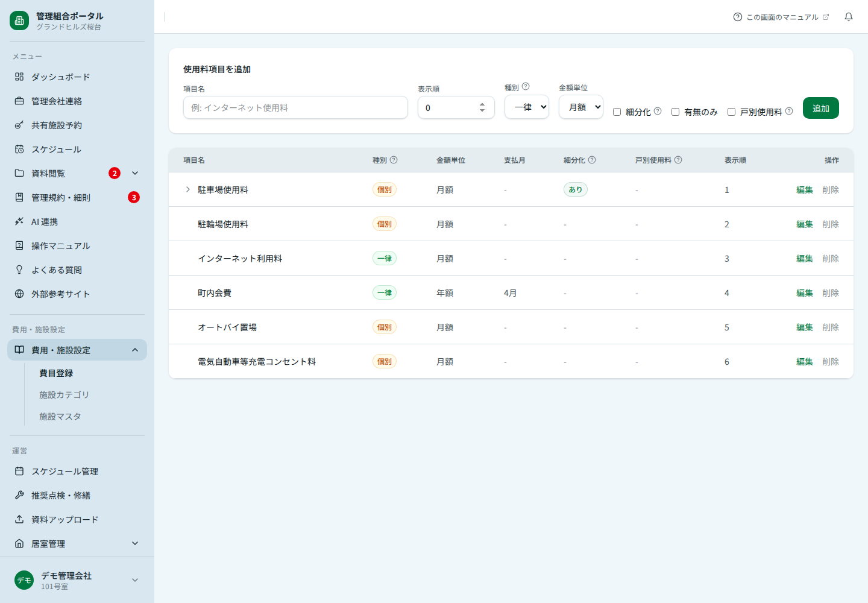Open the 施設カテゴリ submenu item
This screenshot has height=603, width=868.
(x=64, y=395)
